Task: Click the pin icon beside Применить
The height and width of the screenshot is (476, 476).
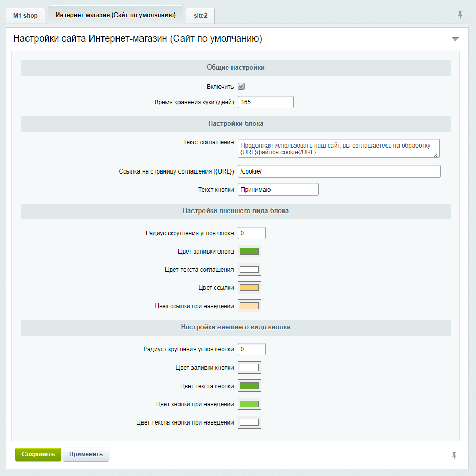Action: point(454,455)
